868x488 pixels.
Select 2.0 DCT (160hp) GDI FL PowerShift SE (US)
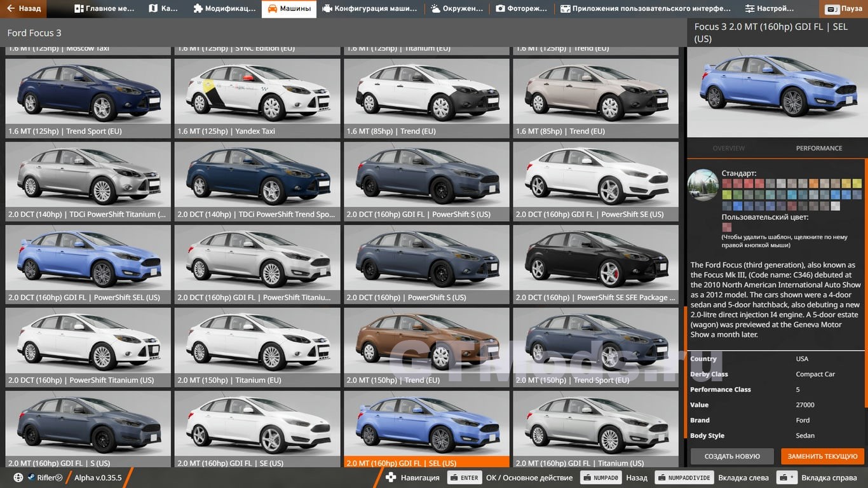pyautogui.click(x=595, y=182)
